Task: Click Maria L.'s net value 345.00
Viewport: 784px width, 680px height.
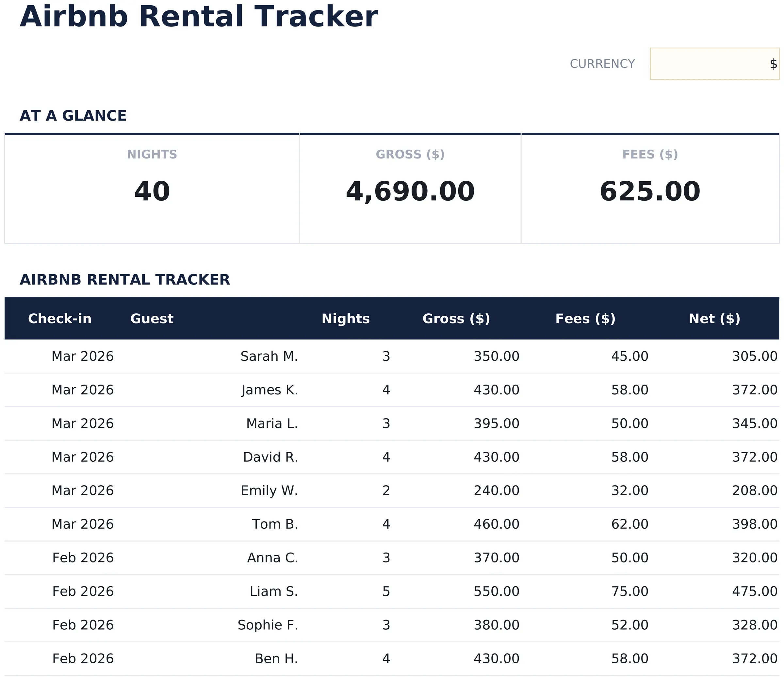Action: pos(755,423)
